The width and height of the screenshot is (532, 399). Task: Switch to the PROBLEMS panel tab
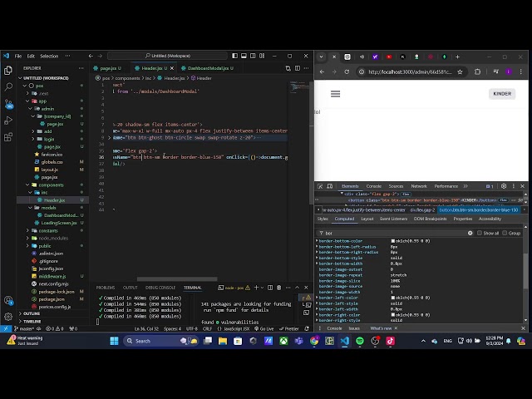(106, 288)
